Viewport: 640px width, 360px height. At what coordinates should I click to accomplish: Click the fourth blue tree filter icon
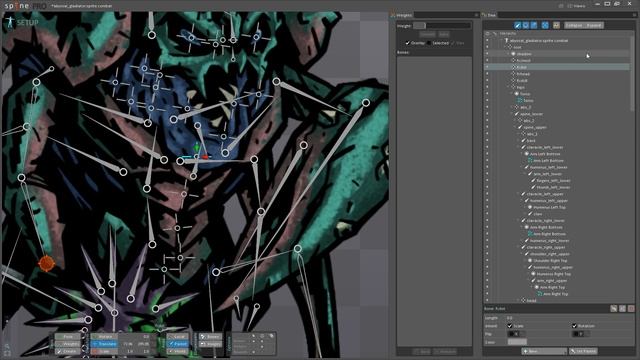point(545,25)
